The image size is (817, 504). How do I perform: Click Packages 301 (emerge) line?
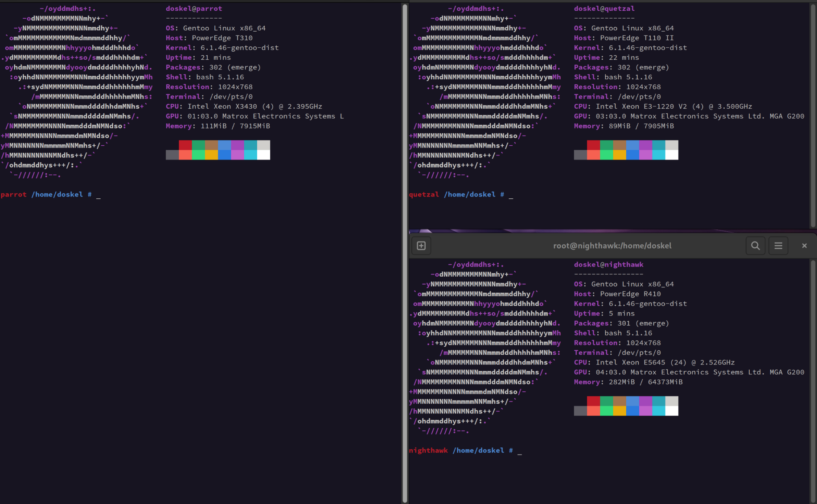621,324
